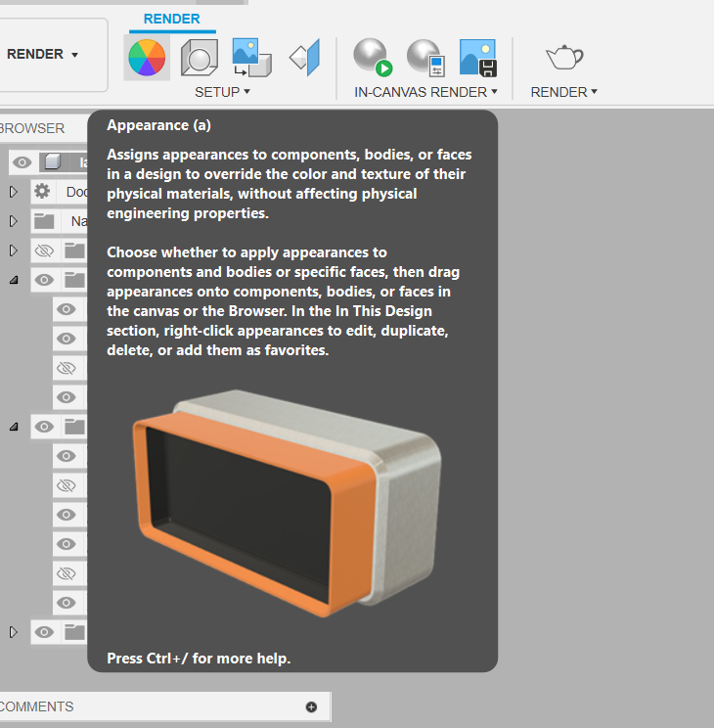The height and width of the screenshot is (728, 714).
Task: Hide the second expanded browser folder
Action: [x=44, y=427]
